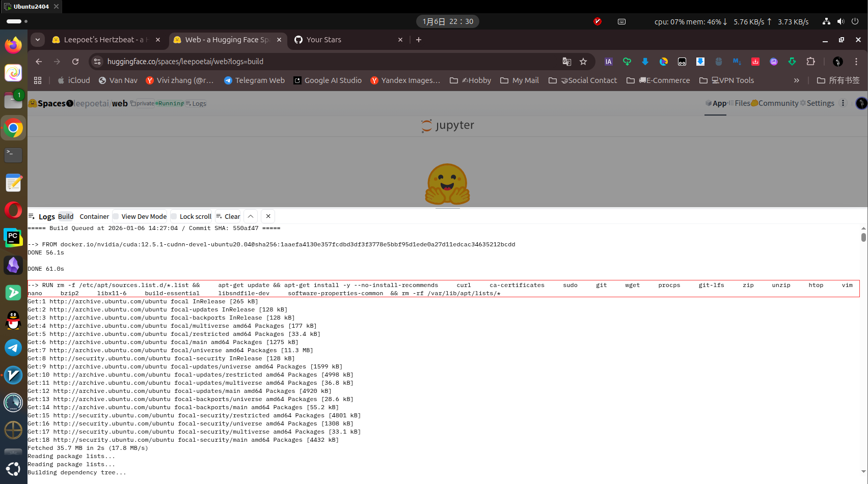Screen dimensions: 868x484
Task: Switch to the Container logs tab
Action: pyautogui.click(x=94, y=216)
